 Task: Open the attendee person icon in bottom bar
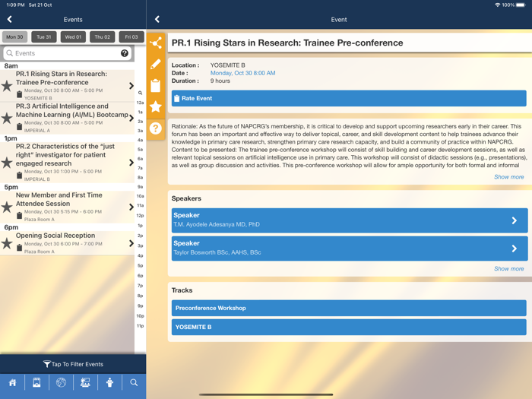(x=109, y=383)
